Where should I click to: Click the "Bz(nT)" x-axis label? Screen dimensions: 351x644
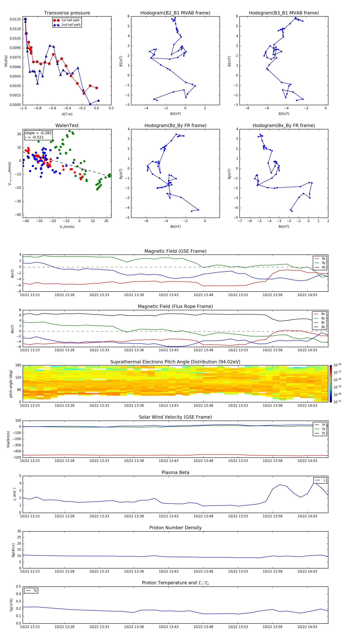click(x=175, y=227)
